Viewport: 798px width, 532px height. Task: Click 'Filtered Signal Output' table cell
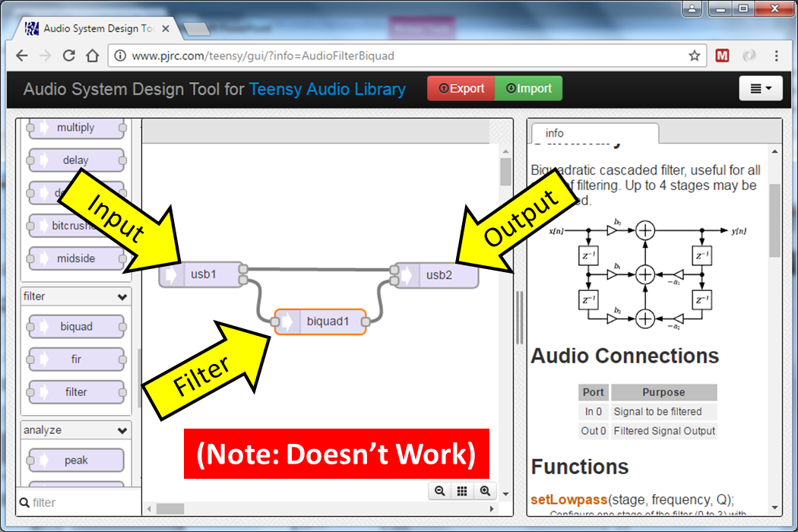click(663, 431)
